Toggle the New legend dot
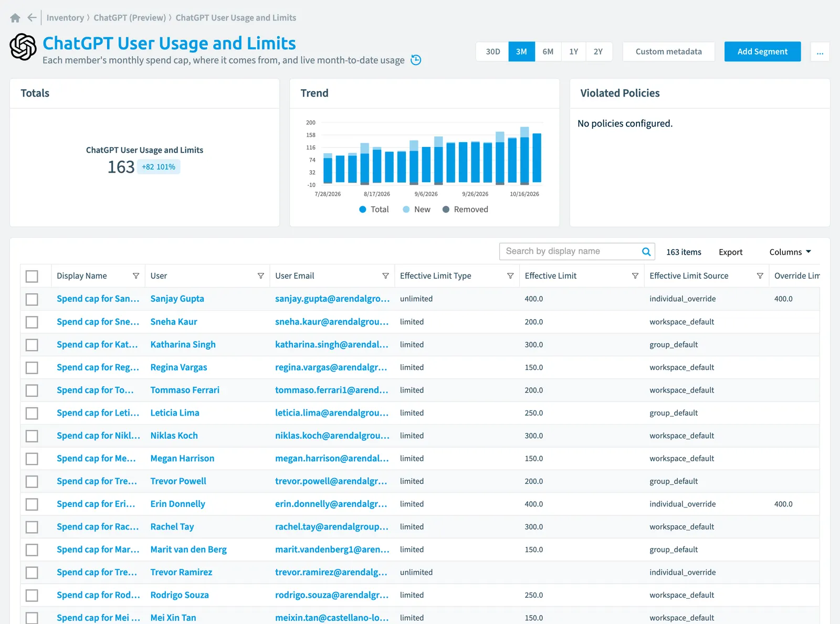840x624 pixels. click(406, 209)
